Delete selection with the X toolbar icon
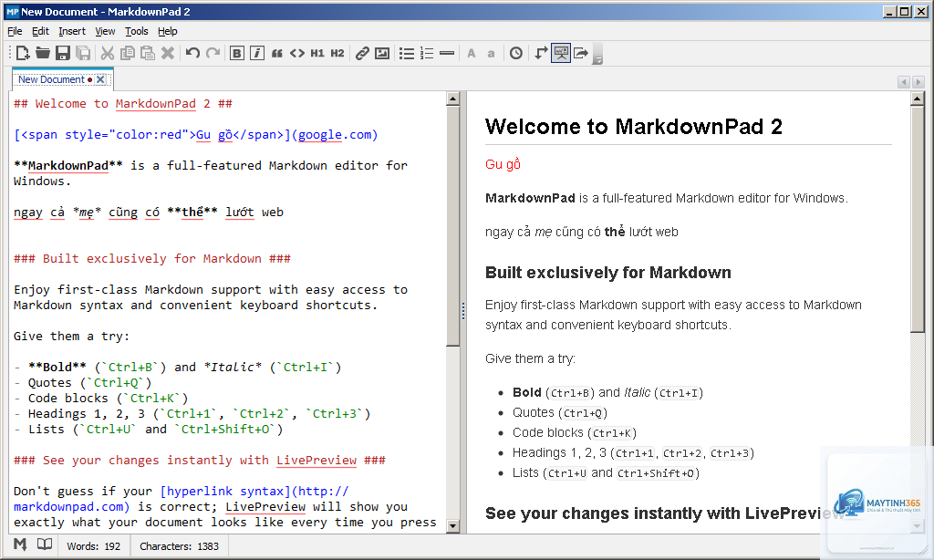Image resolution: width=934 pixels, height=560 pixels. pos(168,53)
